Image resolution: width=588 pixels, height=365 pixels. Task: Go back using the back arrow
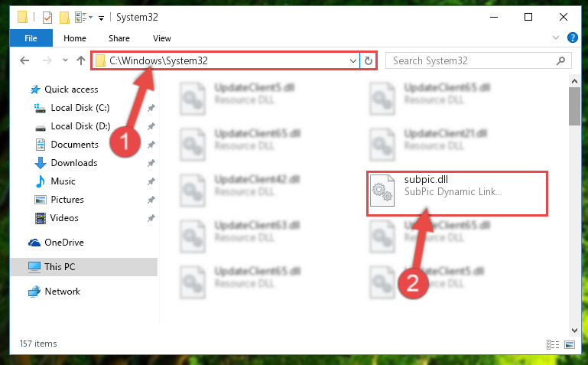pos(24,60)
